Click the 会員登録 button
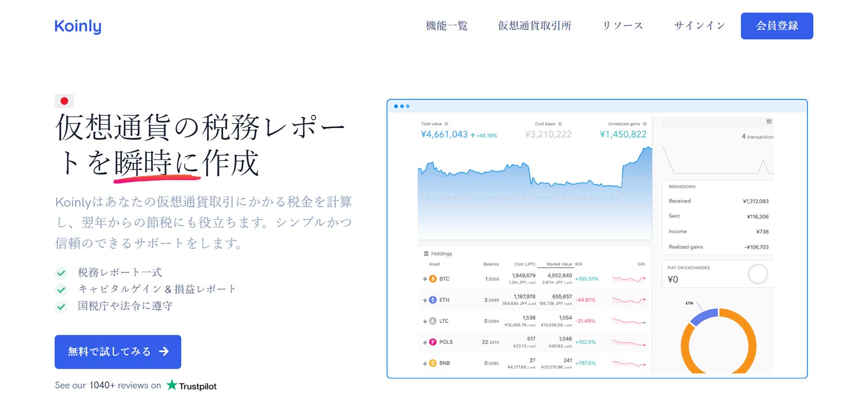 point(777,26)
